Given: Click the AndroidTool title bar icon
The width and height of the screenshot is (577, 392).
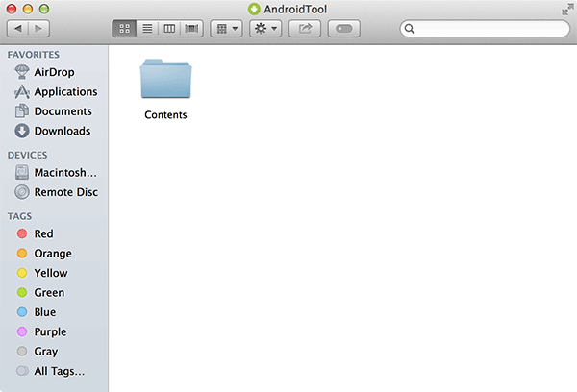Looking at the screenshot, I should [x=254, y=10].
